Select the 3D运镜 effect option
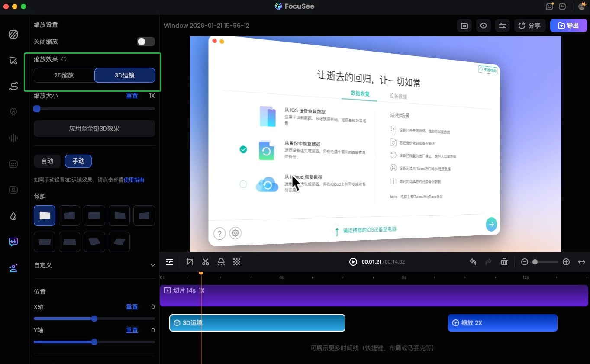This screenshot has width=590, height=364. pyautogui.click(x=125, y=75)
